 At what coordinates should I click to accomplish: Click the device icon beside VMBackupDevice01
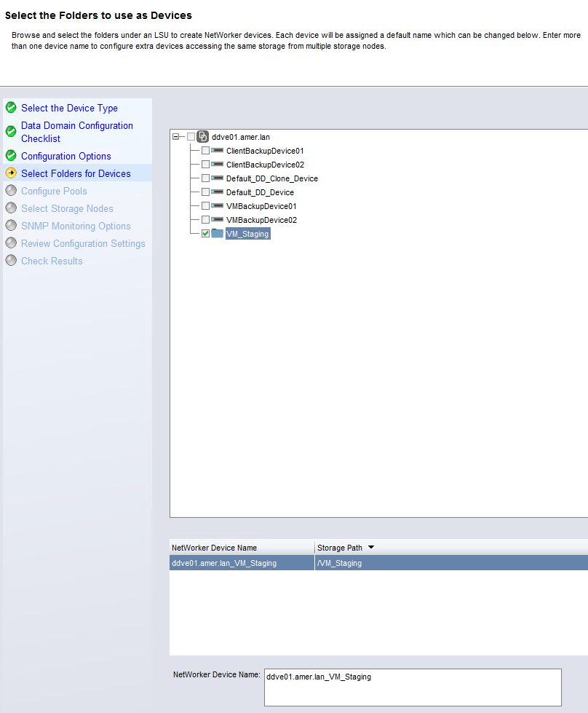click(216, 205)
